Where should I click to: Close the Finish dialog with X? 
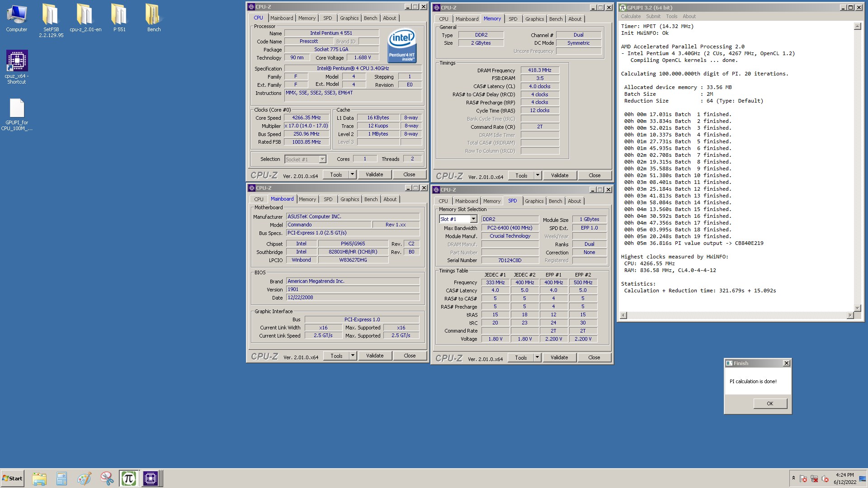point(787,363)
